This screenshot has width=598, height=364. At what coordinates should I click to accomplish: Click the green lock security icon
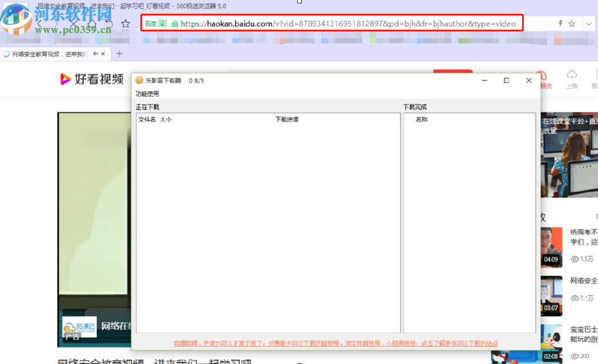pyautogui.click(x=175, y=24)
